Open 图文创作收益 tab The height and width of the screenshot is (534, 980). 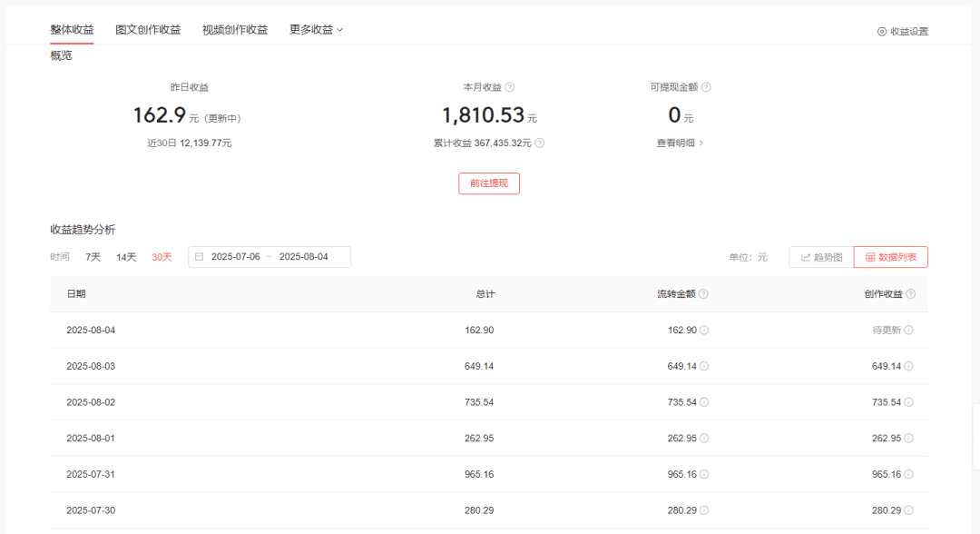(148, 29)
